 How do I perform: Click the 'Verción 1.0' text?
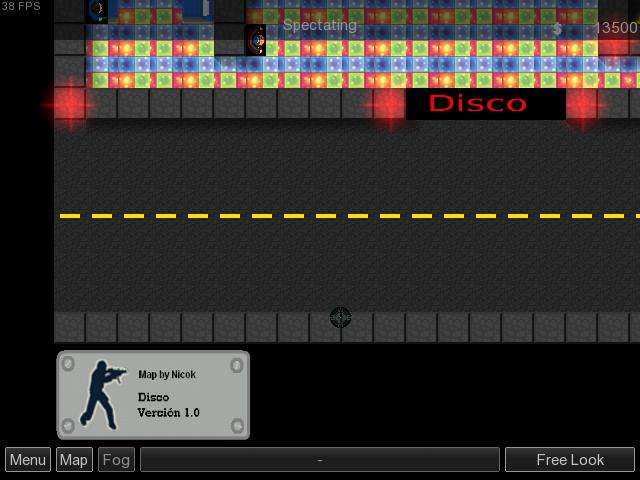(x=169, y=413)
